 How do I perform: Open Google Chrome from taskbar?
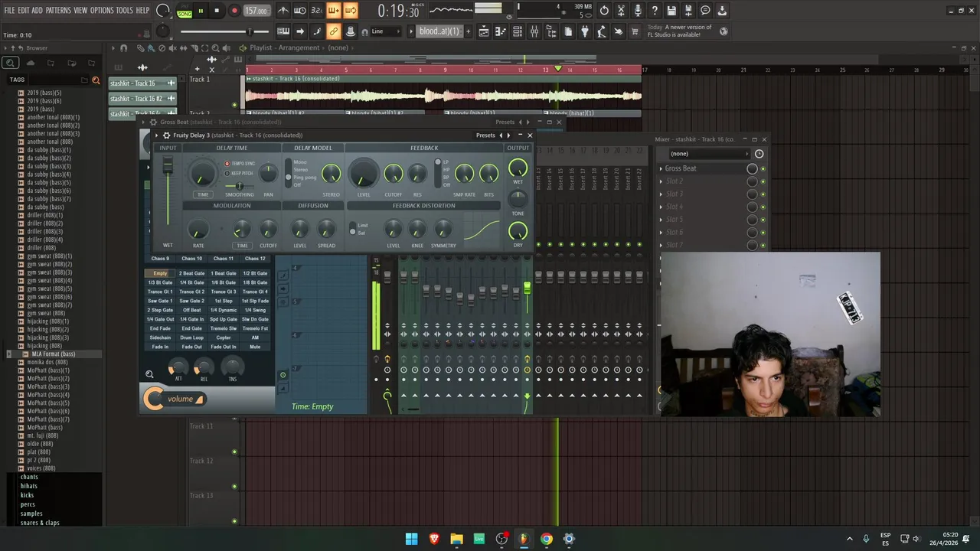(x=546, y=539)
